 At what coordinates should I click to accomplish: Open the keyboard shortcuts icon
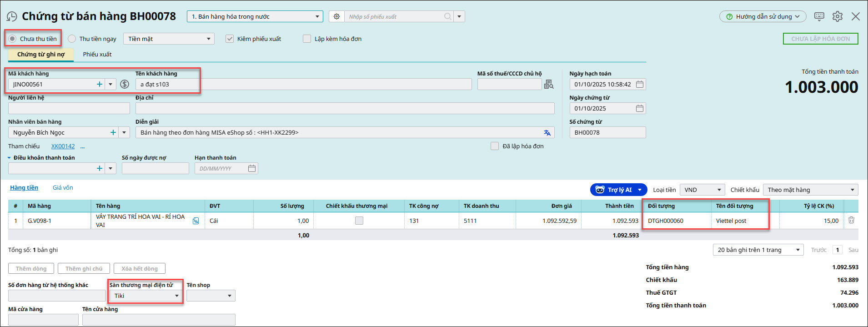pos(819,16)
